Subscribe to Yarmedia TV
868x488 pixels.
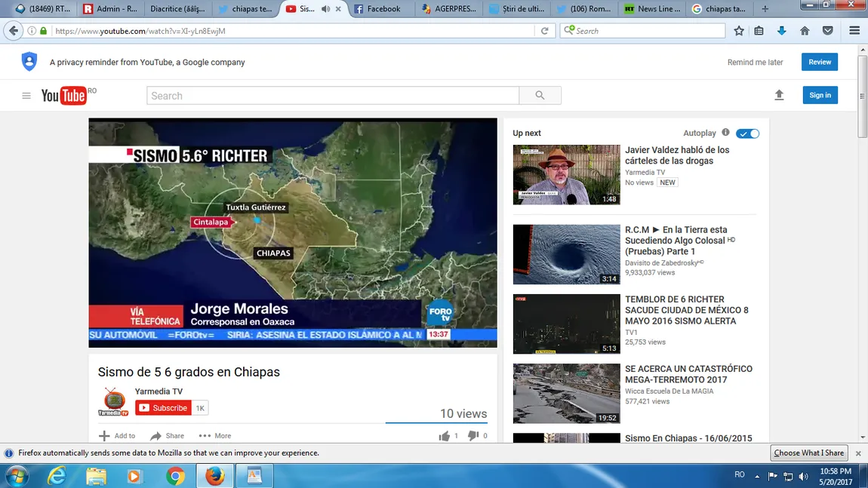point(163,408)
